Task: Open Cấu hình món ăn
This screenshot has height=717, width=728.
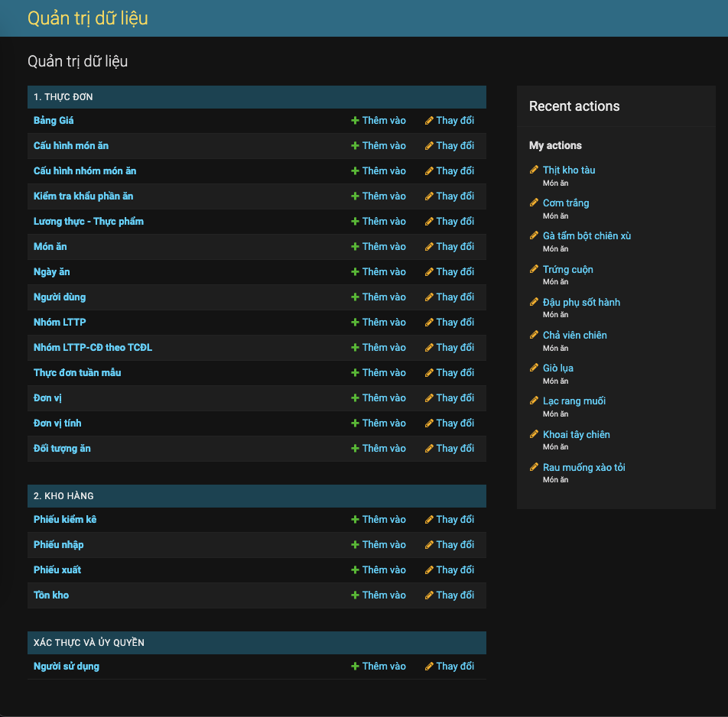Action: point(71,145)
